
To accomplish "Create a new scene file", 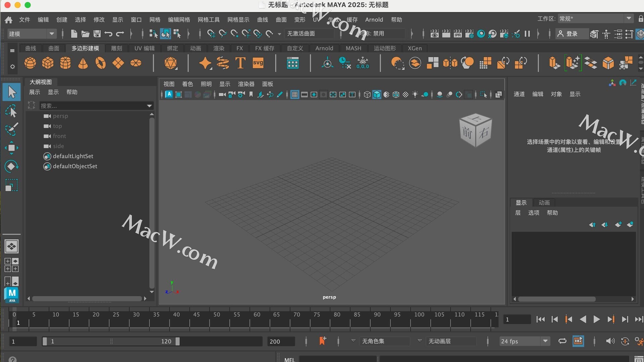I will pyautogui.click(x=74, y=34).
